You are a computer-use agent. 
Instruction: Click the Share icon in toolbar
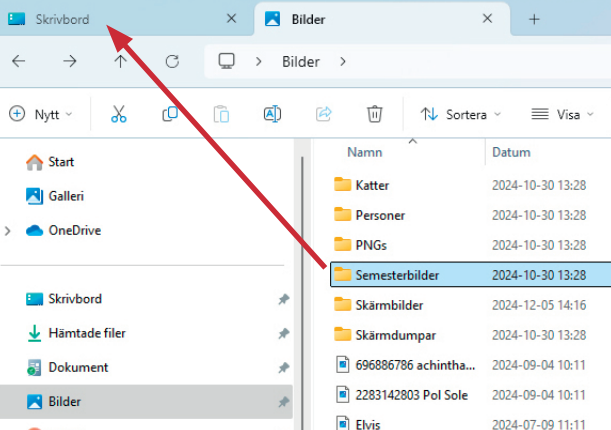coord(323,114)
